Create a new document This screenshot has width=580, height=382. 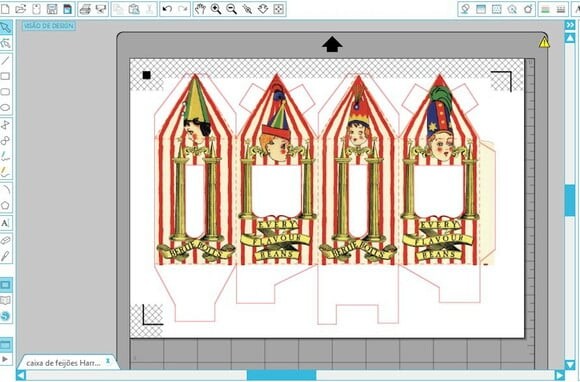pos(5,9)
